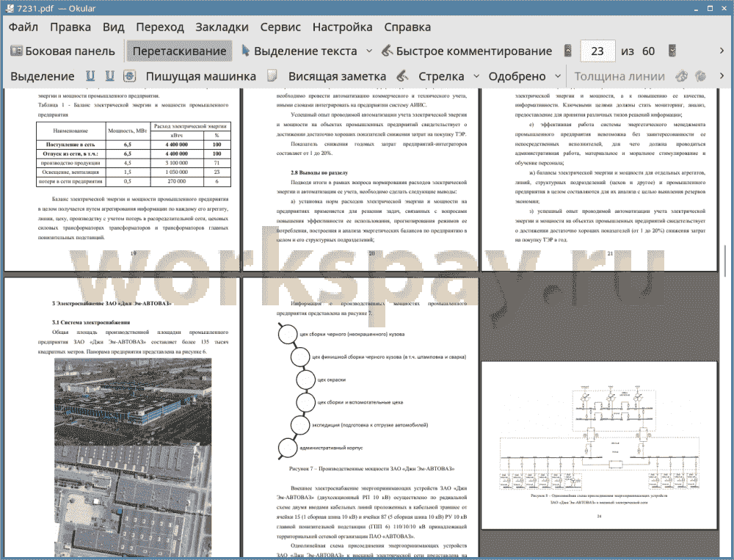Toggle the Боковая панель sidebar

point(62,51)
